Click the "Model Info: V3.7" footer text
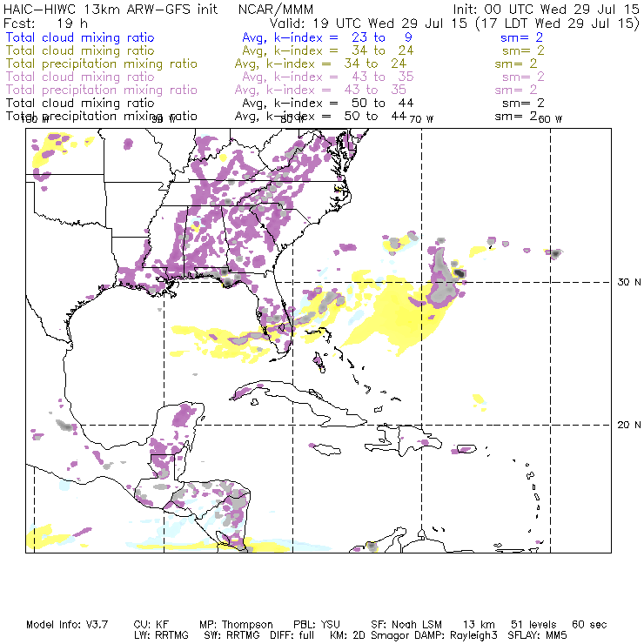Image resolution: width=644 pixels, height=644 pixels. [67, 625]
